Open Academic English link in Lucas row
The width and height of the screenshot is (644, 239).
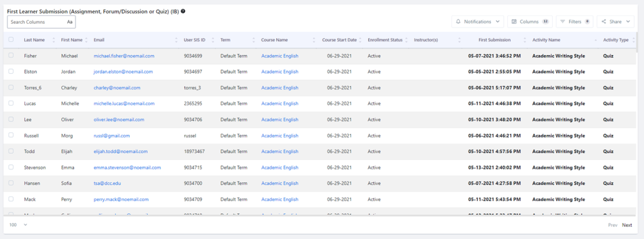[x=280, y=104]
